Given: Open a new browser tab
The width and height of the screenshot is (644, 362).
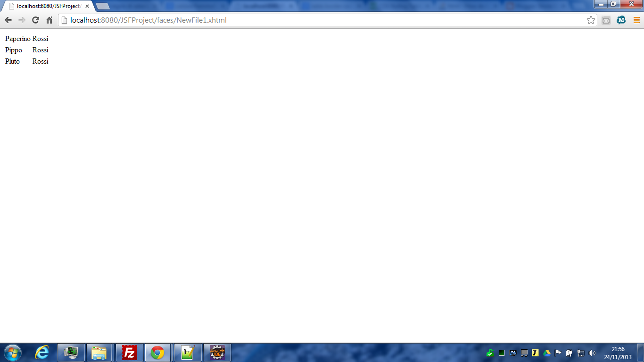Looking at the screenshot, I should (103, 6).
